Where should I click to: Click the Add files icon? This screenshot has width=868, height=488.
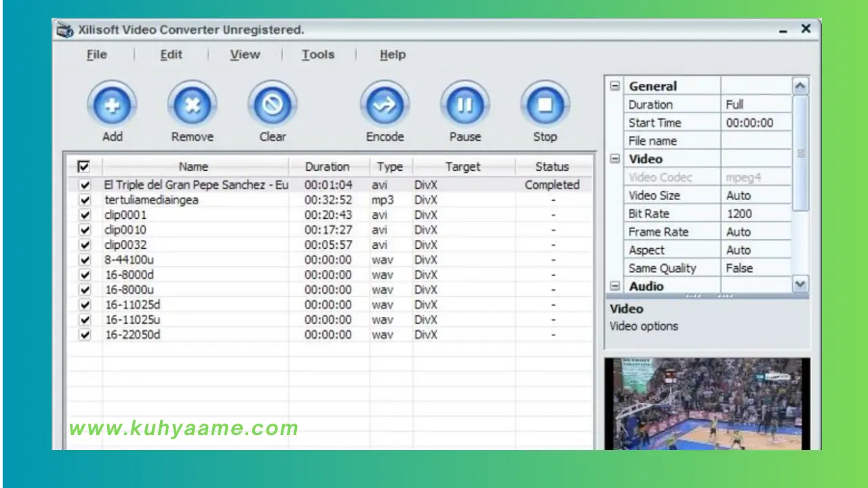pos(112,105)
